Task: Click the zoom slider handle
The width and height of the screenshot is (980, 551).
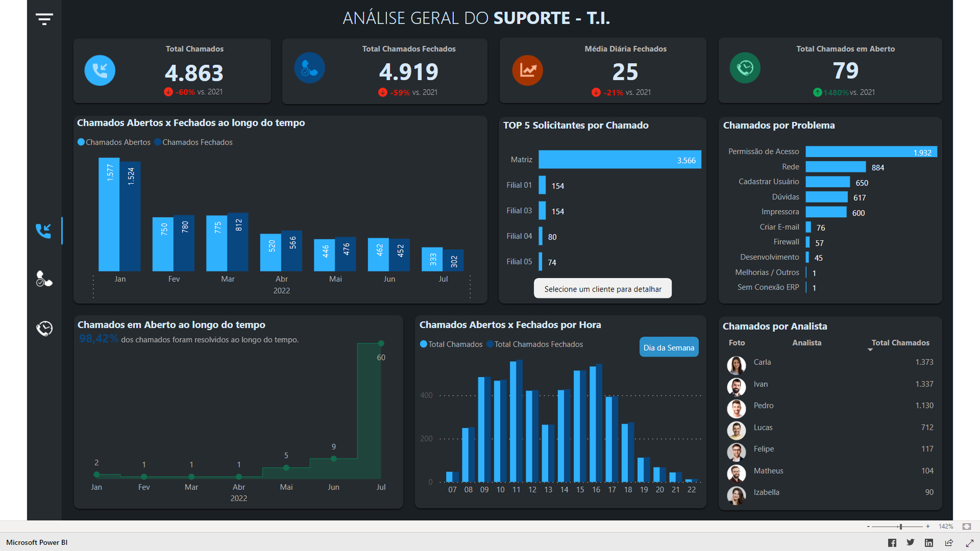Action: [900, 527]
